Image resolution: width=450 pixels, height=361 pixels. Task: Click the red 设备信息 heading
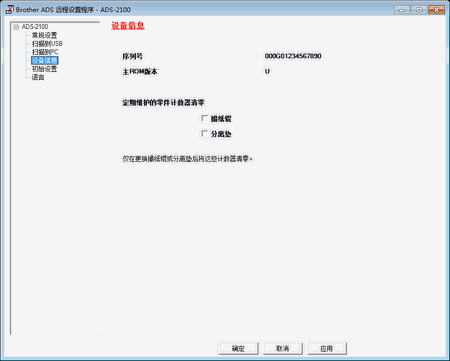tap(128, 26)
